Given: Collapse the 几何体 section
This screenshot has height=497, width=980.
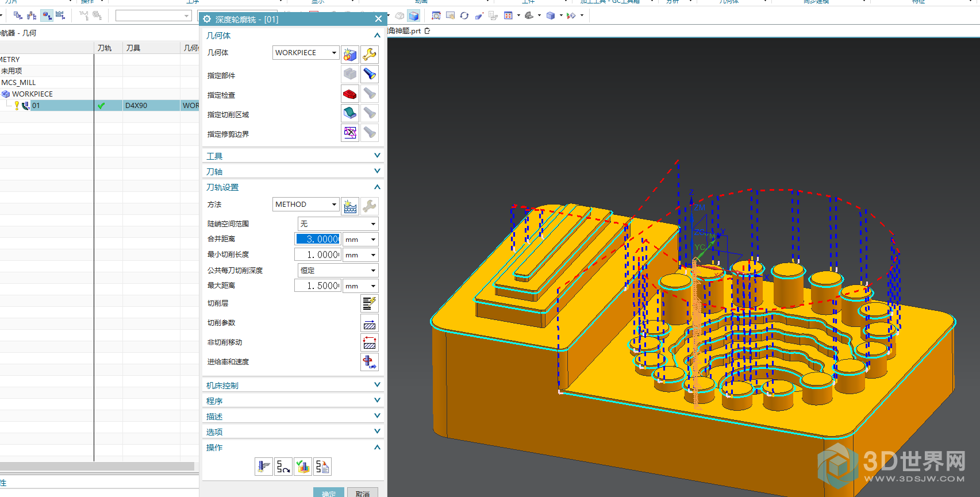Looking at the screenshot, I should tap(377, 36).
